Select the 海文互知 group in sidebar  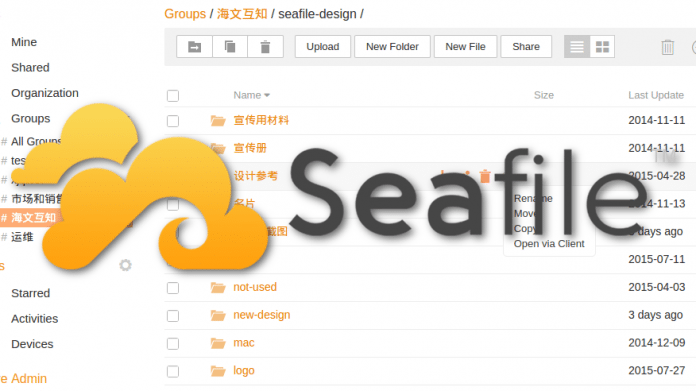pos(34,217)
